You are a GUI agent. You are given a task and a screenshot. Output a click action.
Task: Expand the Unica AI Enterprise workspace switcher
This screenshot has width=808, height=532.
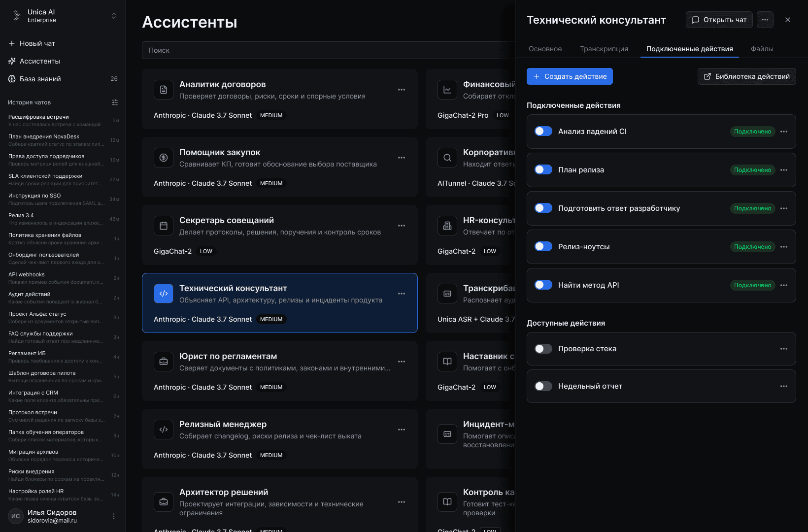click(x=114, y=16)
